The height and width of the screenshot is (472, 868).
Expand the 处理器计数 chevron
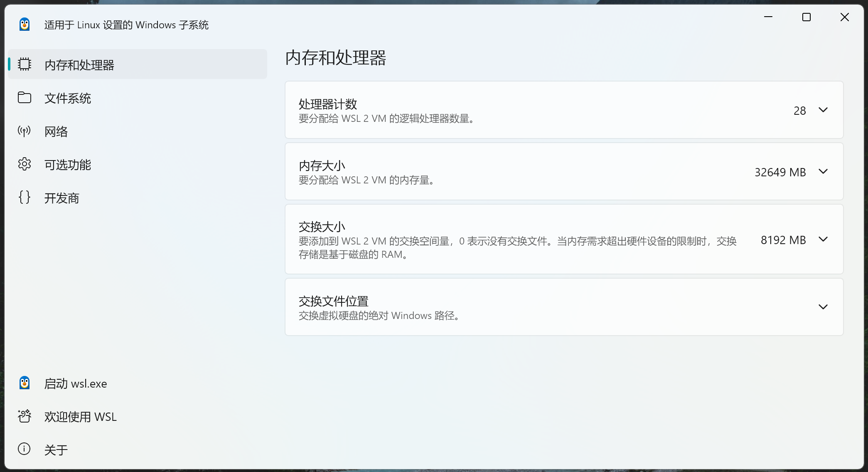823,110
